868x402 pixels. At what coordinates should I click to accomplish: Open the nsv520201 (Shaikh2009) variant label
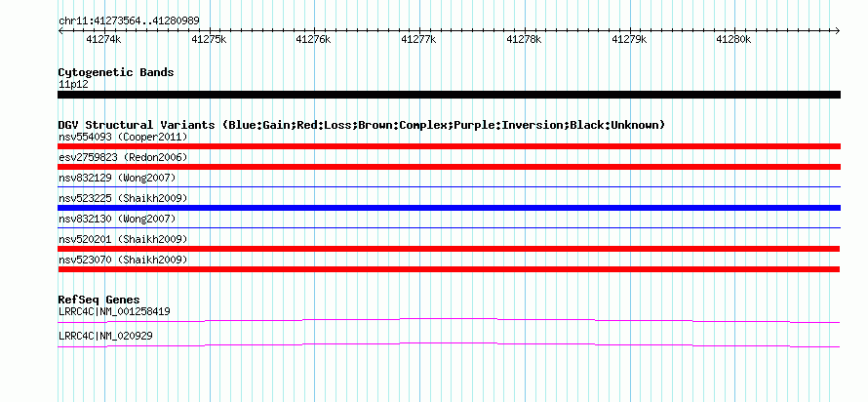[123, 239]
